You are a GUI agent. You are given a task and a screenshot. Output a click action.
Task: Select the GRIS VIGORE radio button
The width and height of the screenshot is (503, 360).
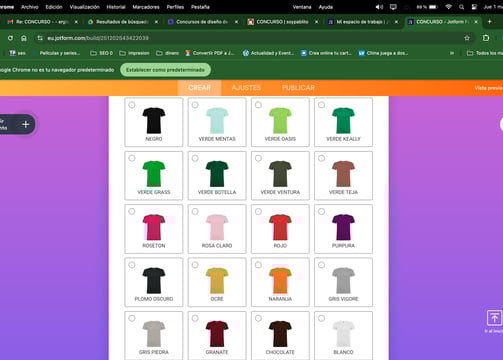(321, 265)
